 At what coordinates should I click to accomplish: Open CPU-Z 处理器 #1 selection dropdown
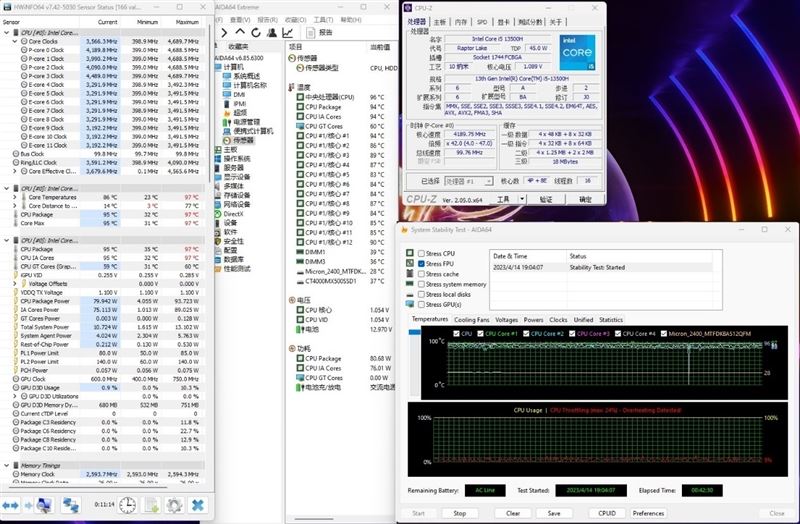469,181
